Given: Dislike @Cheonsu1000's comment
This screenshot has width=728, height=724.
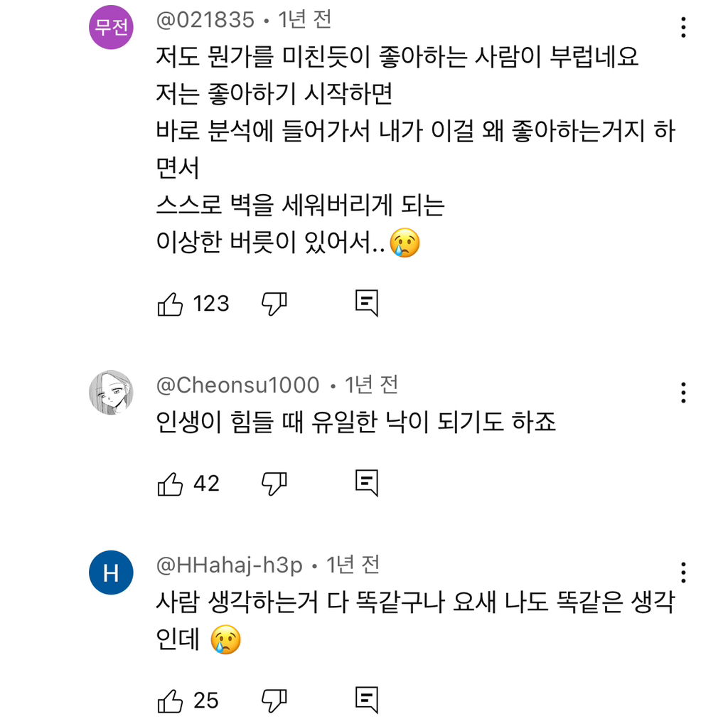Looking at the screenshot, I should tap(274, 483).
